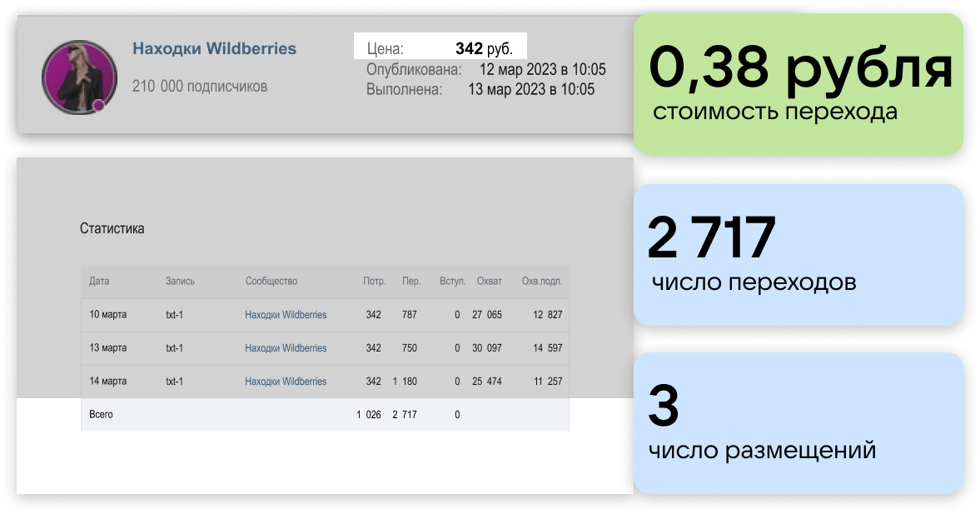Viewport: 980px width, 514px height.
Task: Click the Потр. column header
Action: click(x=375, y=282)
